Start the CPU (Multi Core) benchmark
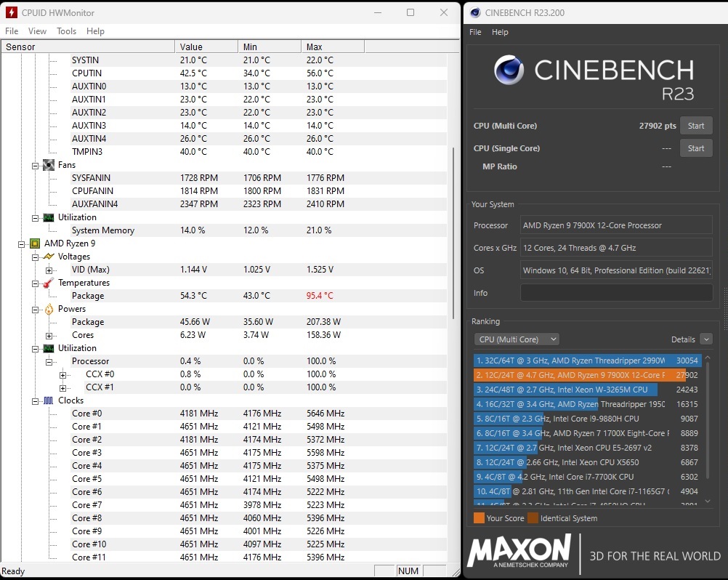The image size is (728, 580). pyautogui.click(x=696, y=126)
